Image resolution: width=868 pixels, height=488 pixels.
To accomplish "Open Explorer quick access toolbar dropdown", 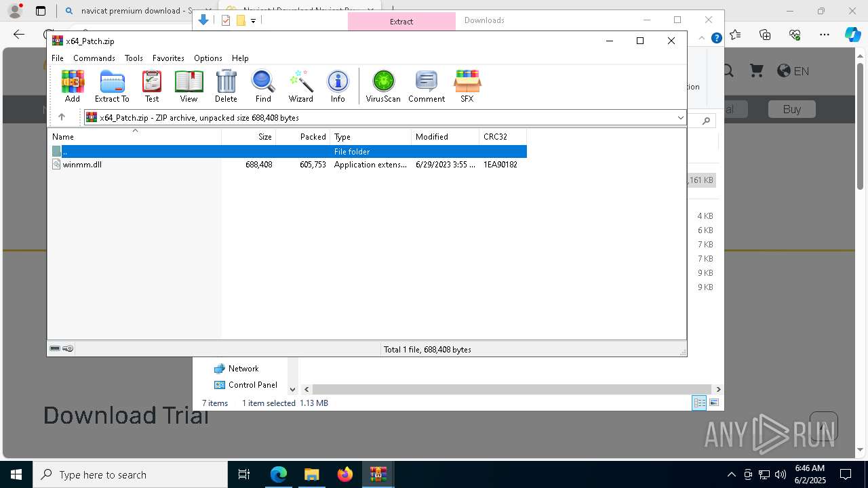I will click(253, 21).
